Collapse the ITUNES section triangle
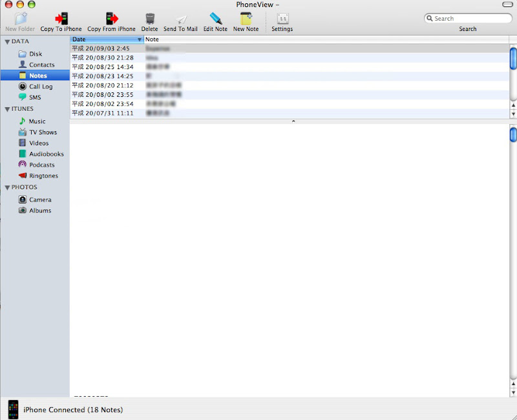Viewport: 517px width, 420px height. [7, 109]
